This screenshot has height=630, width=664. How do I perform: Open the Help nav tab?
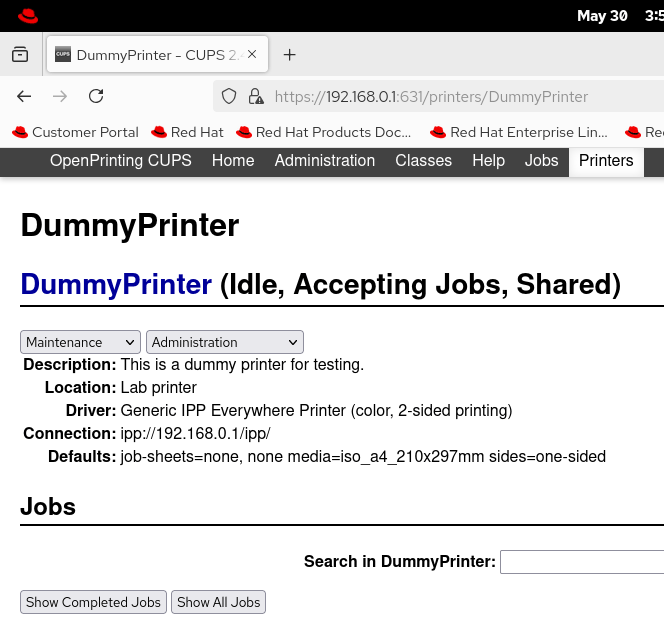(x=489, y=161)
